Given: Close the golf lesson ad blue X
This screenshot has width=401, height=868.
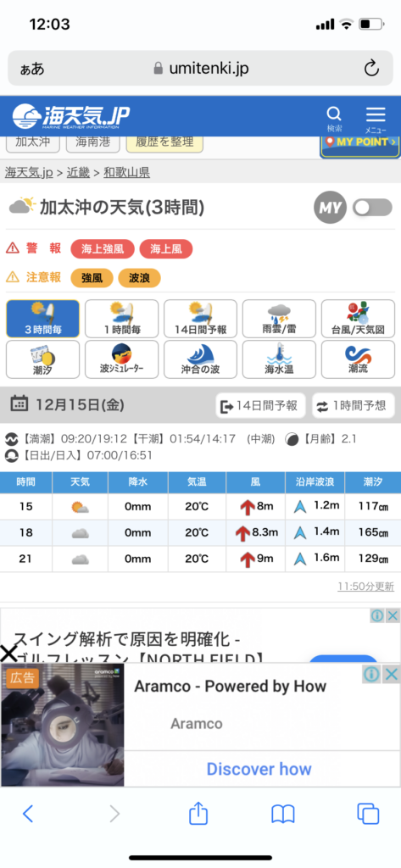Looking at the screenshot, I should click(x=393, y=615).
